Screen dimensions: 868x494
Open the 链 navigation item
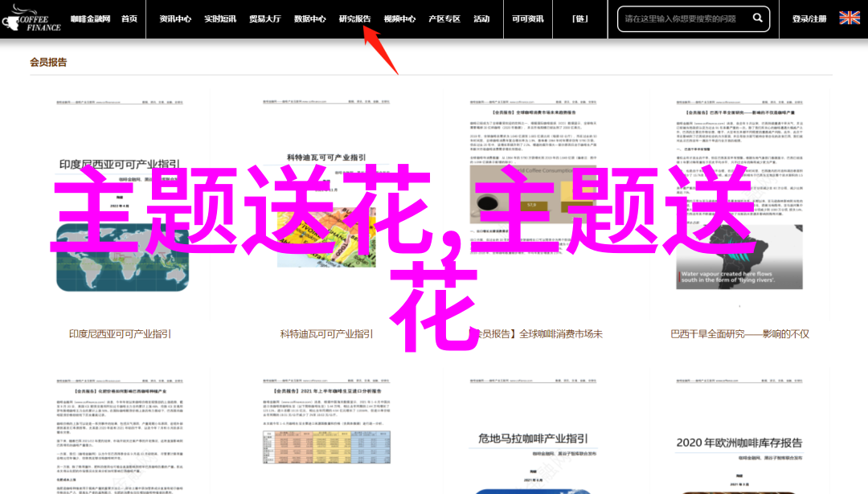point(579,18)
